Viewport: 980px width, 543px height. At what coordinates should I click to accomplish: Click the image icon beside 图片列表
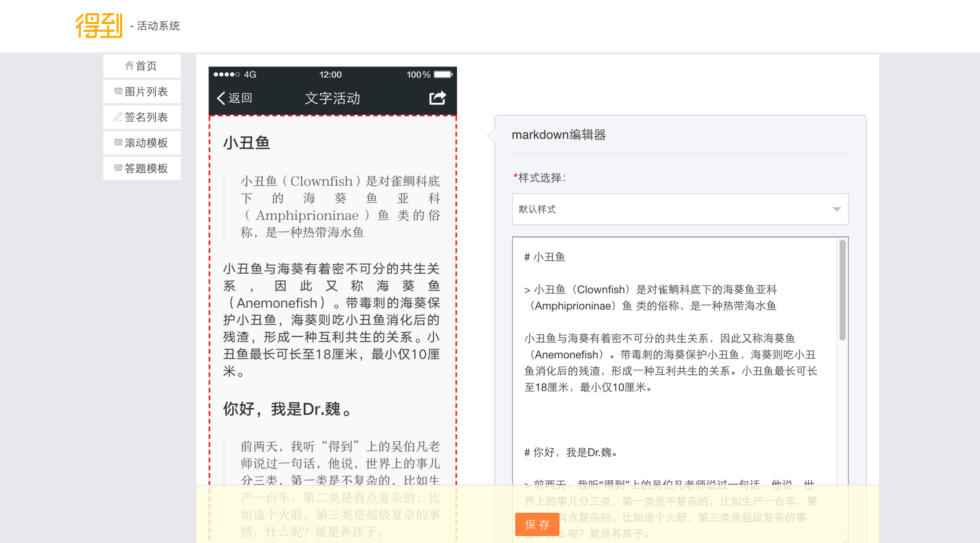[x=118, y=91]
